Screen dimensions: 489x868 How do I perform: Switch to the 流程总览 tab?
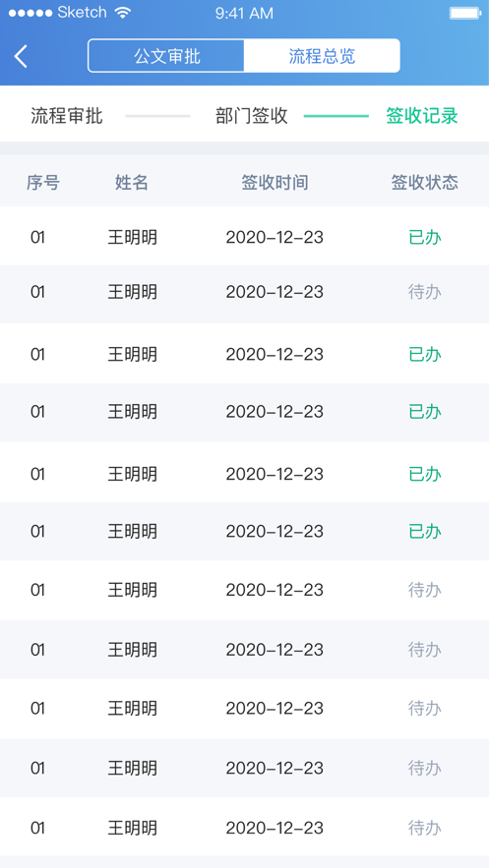pyautogui.click(x=322, y=56)
